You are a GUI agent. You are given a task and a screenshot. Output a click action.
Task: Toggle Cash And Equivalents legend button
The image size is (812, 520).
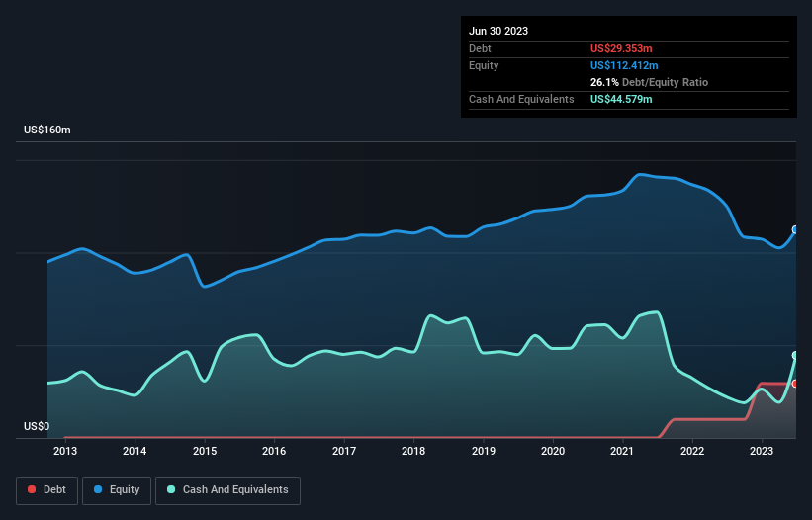[x=227, y=490]
